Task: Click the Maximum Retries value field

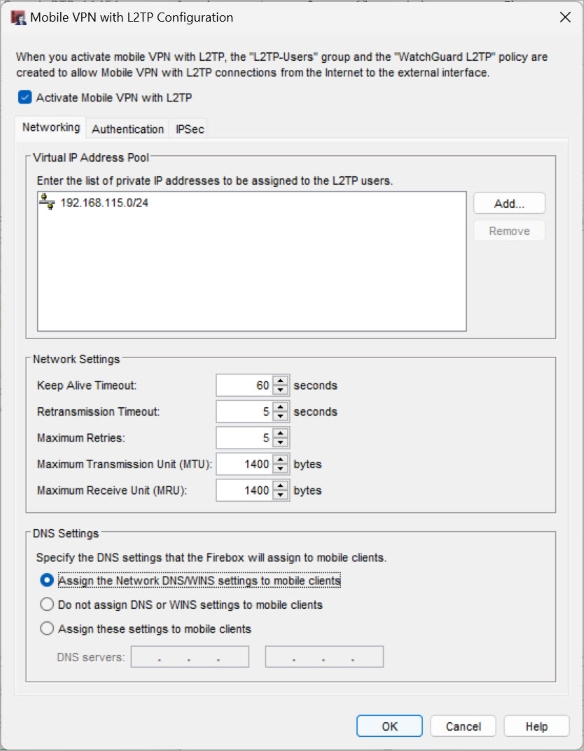Action: click(x=244, y=438)
